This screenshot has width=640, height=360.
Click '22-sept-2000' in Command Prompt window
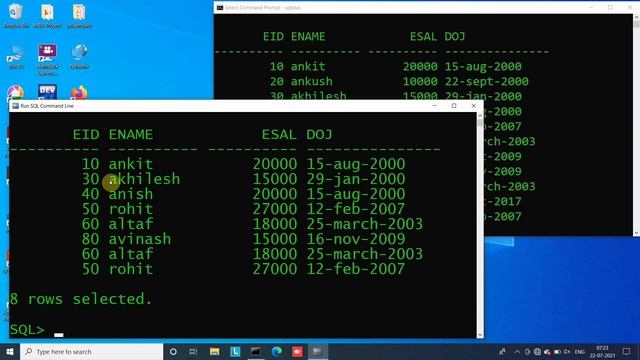(487, 81)
